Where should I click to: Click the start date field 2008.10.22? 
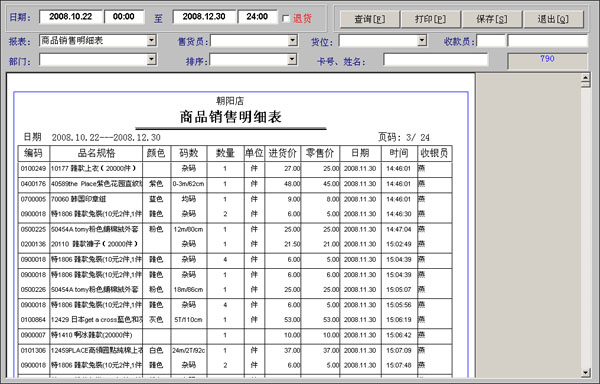pos(71,16)
